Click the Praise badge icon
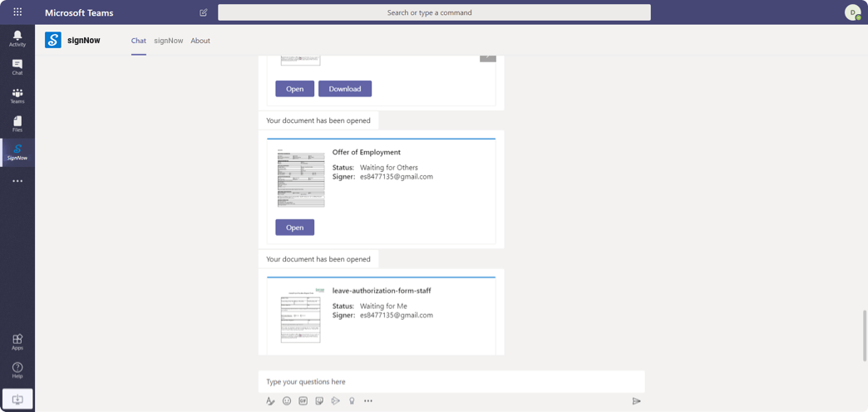 [x=351, y=401]
